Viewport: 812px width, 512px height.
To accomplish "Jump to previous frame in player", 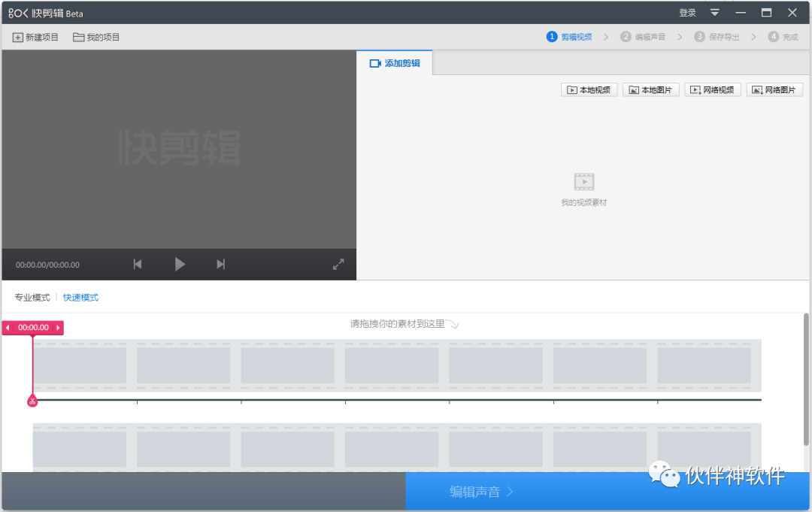I will [138, 265].
